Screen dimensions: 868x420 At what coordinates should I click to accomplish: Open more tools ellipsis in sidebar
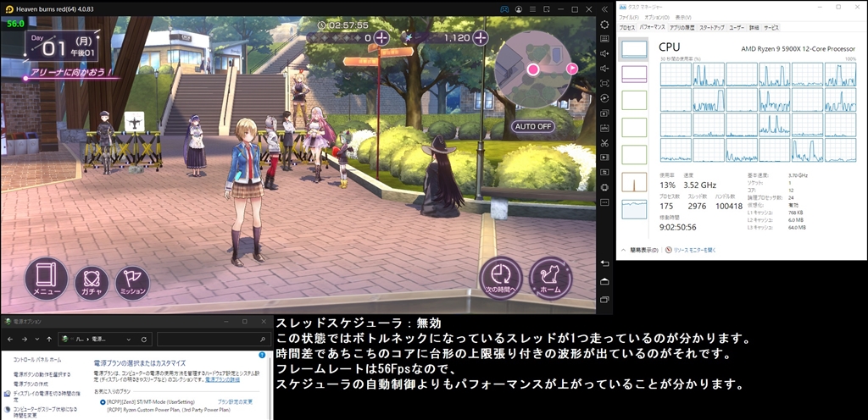coord(604,202)
